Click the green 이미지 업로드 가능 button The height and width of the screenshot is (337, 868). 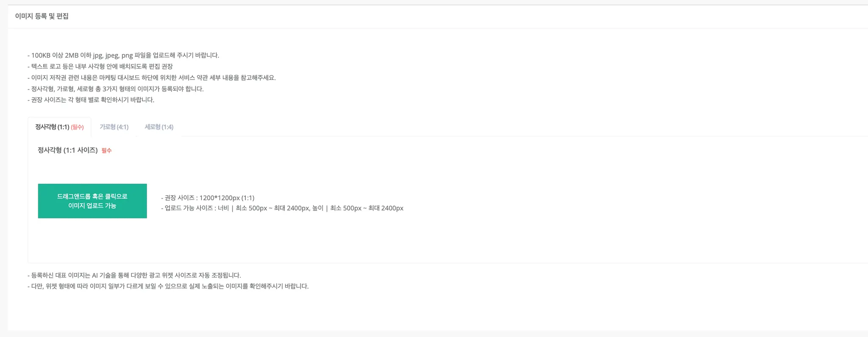(x=92, y=201)
